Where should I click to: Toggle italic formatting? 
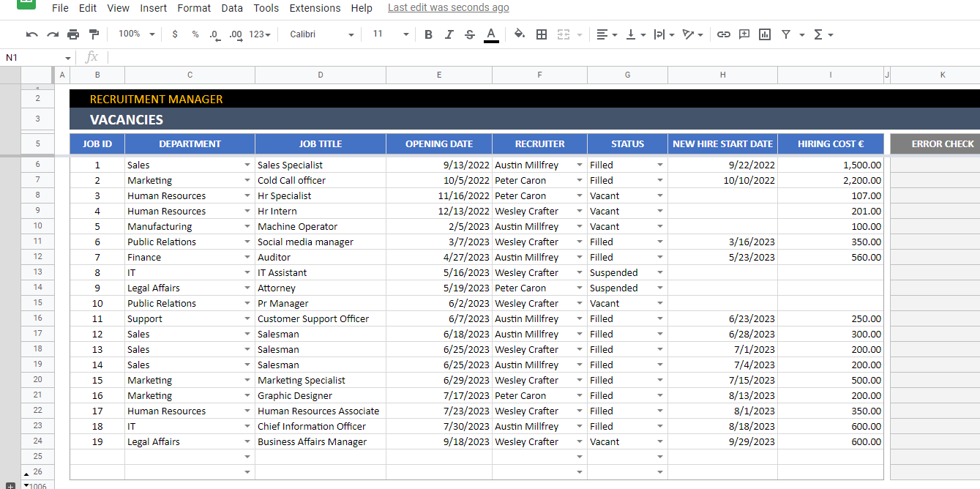[449, 34]
